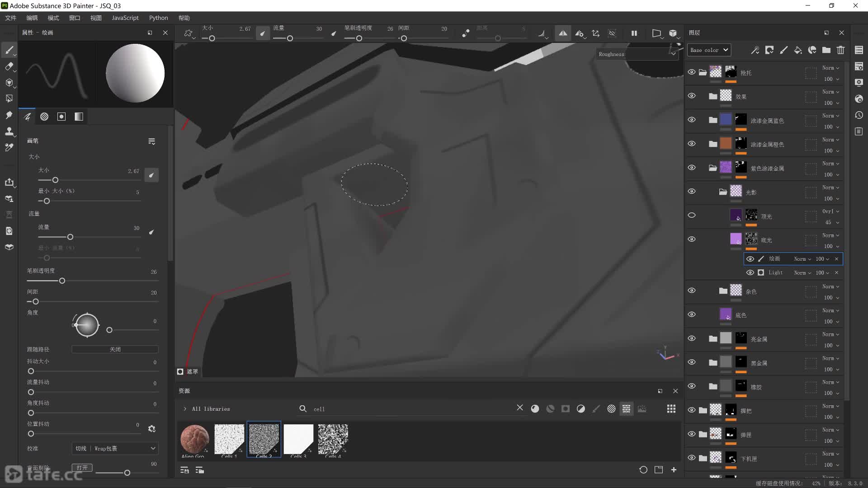Remove the Light effect with its X
Screen dimensions: 868x488
[x=836, y=272]
